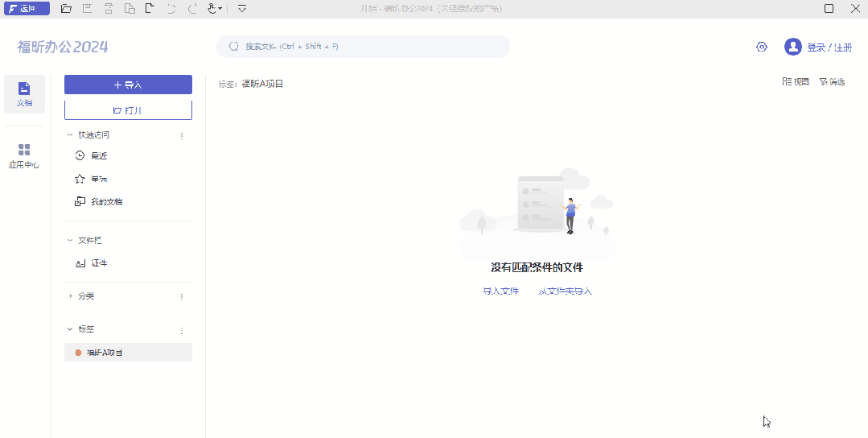The height and width of the screenshot is (438, 868).
Task: Collapse the 快速访问 section chevron
Action: (x=70, y=134)
